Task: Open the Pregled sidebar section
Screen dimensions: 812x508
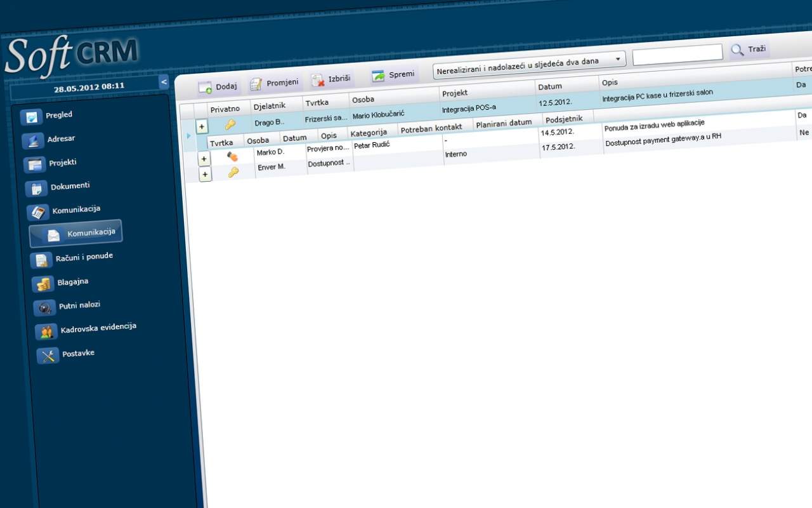Action: point(47,116)
